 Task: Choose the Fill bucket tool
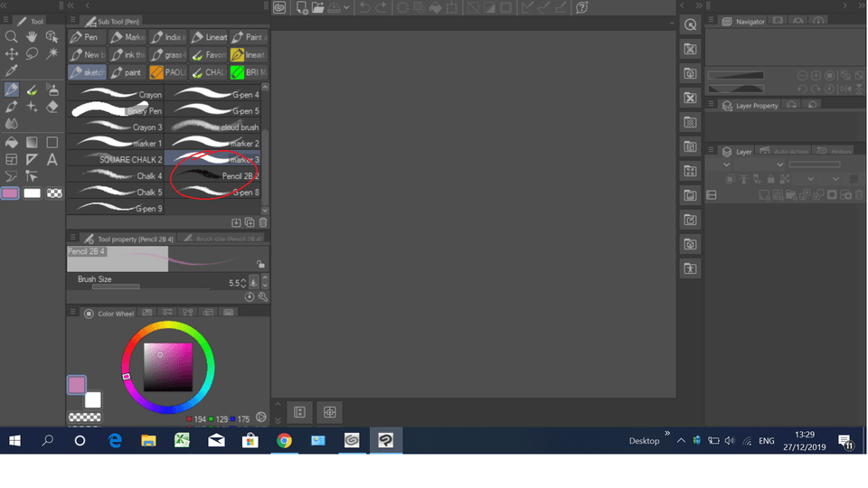click(12, 142)
